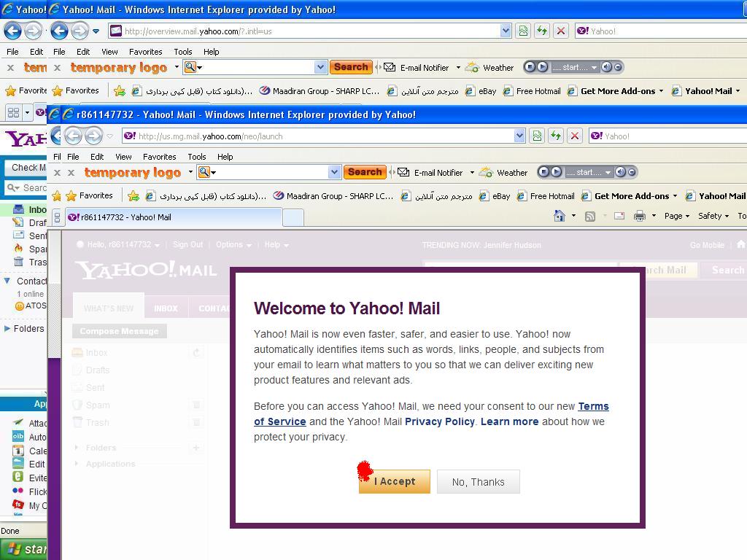Click the RSS feeds icon in command bar
The image size is (747, 560).
point(590,217)
